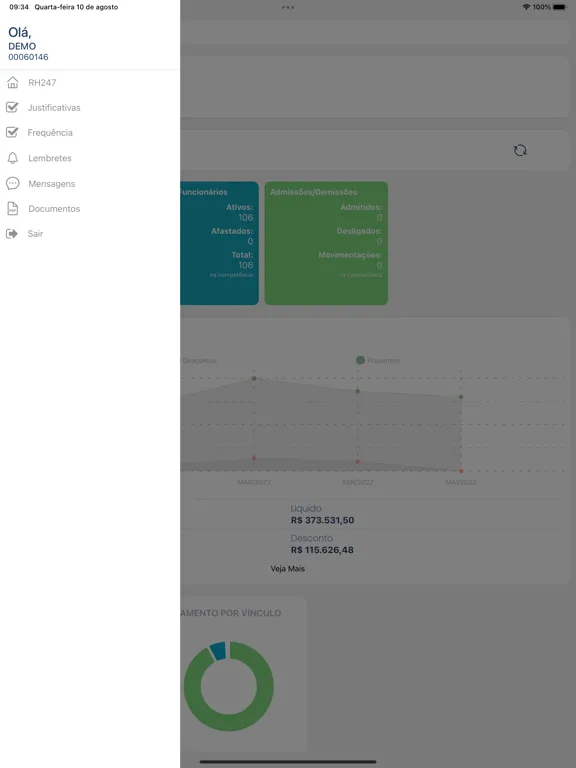576x768 pixels.
Task: Select RH247 menu label
Action: pyautogui.click(x=42, y=83)
